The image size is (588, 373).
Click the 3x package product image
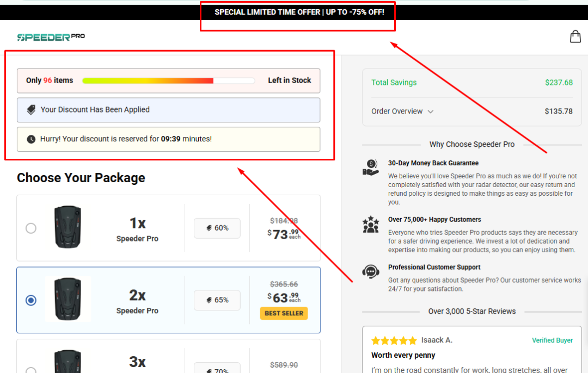click(68, 362)
